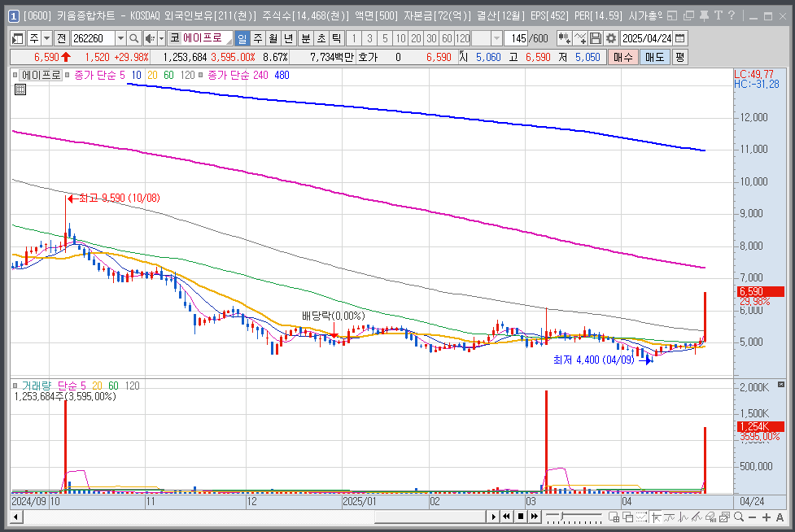Screen dimensions: 795x532
Task: Click the T font icon in title bar
Action: coord(718,15)
